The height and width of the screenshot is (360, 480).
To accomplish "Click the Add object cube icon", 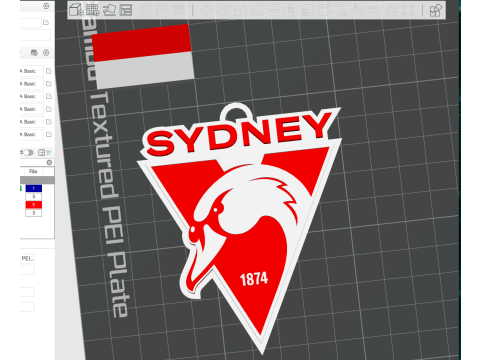I will pyautogui.click(x=76, y=10).
